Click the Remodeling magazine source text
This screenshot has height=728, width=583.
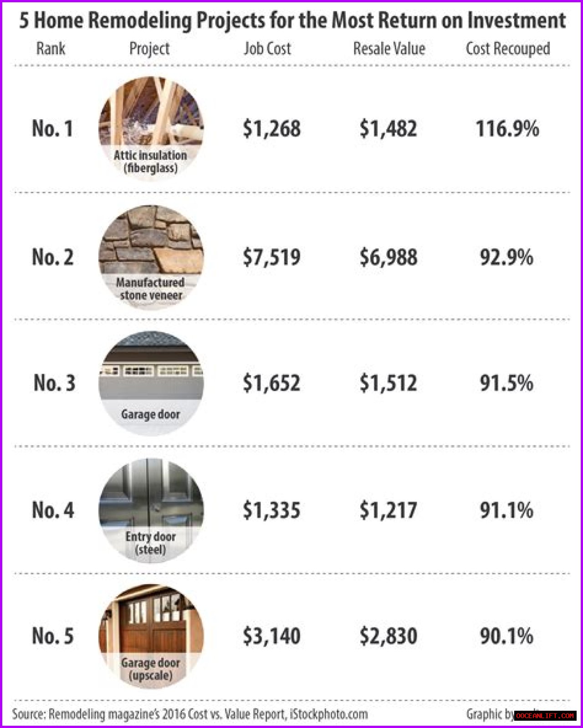pos(190,714)
